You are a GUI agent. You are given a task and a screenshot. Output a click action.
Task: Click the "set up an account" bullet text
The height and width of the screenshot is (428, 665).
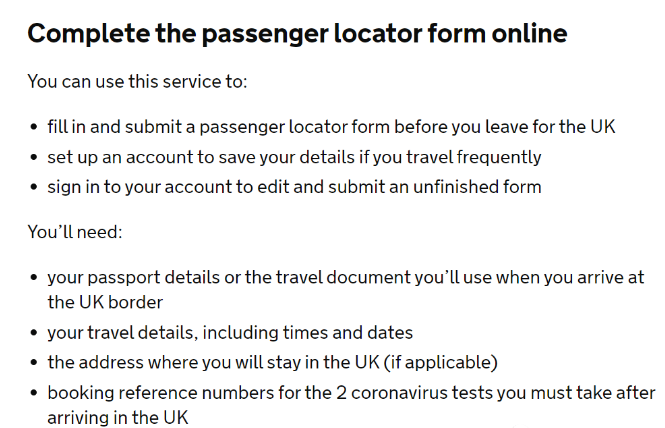click(x=294, y=157)
